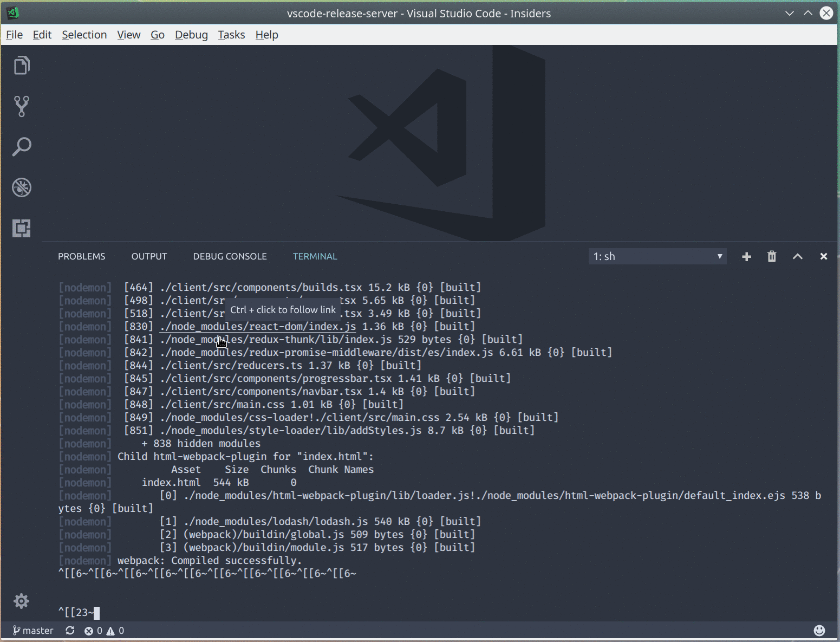Maximize the panel with the up chevron
The image size is (840, 642).
coord(798,256)
